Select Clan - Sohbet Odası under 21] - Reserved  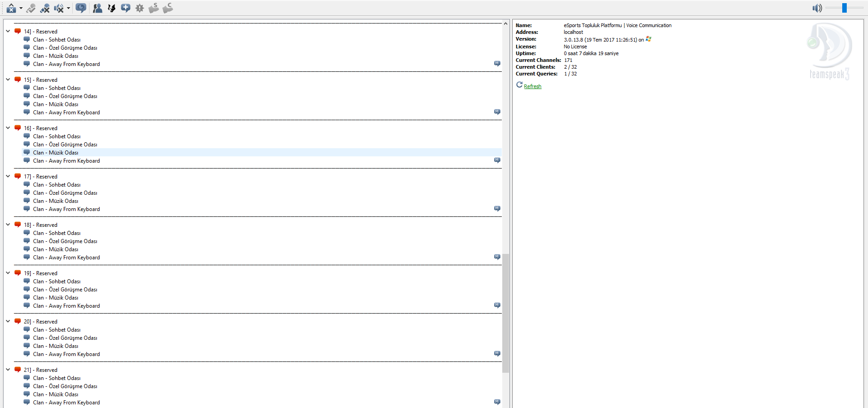57,378
